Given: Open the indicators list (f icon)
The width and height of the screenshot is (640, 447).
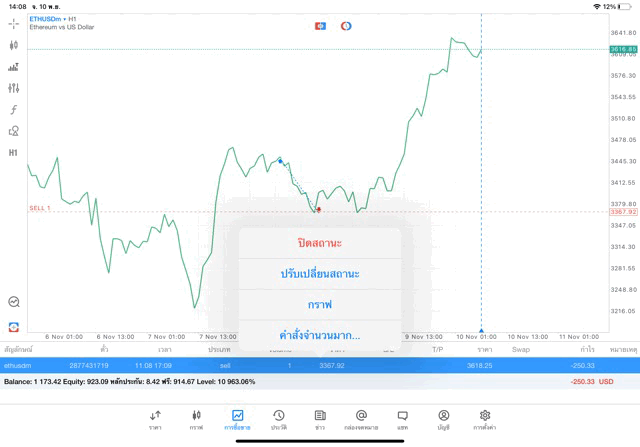Looking at the screenshot, I should click(x=14, y=109).
